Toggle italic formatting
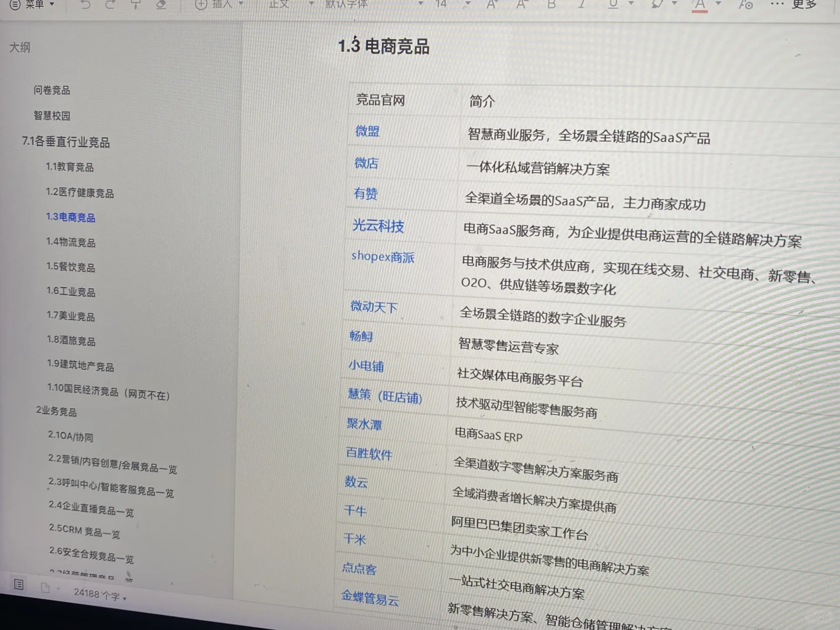Screen dimensions: 840x630 click(x=581, y=5)
